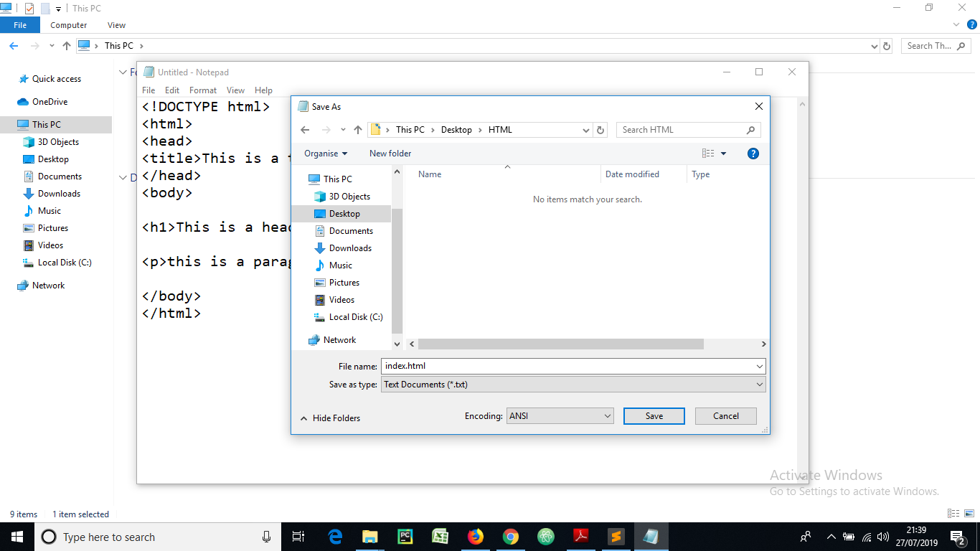980x551 pixels.
Task: Open the Notepad View menu
Action: [x=235, y=90]
